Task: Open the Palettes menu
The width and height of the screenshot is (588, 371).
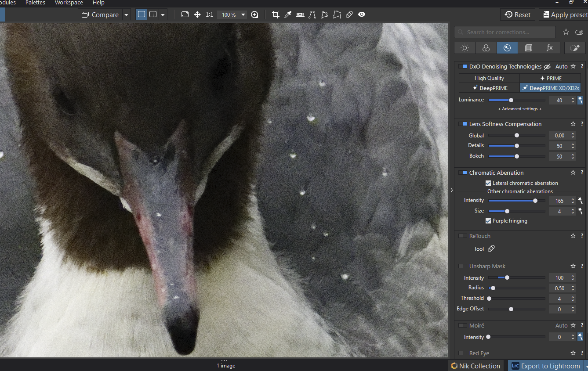Action: pyautogui.click(x=35, y=3)
